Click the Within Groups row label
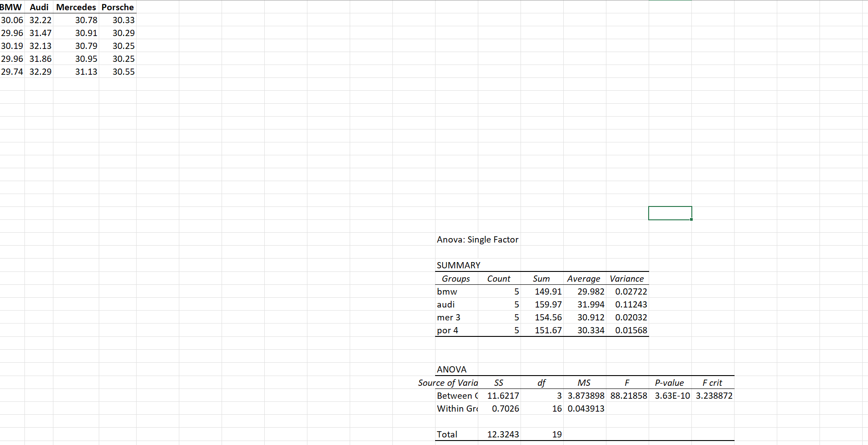The height and width of the screenshot is (445, 868). [456, 409]
